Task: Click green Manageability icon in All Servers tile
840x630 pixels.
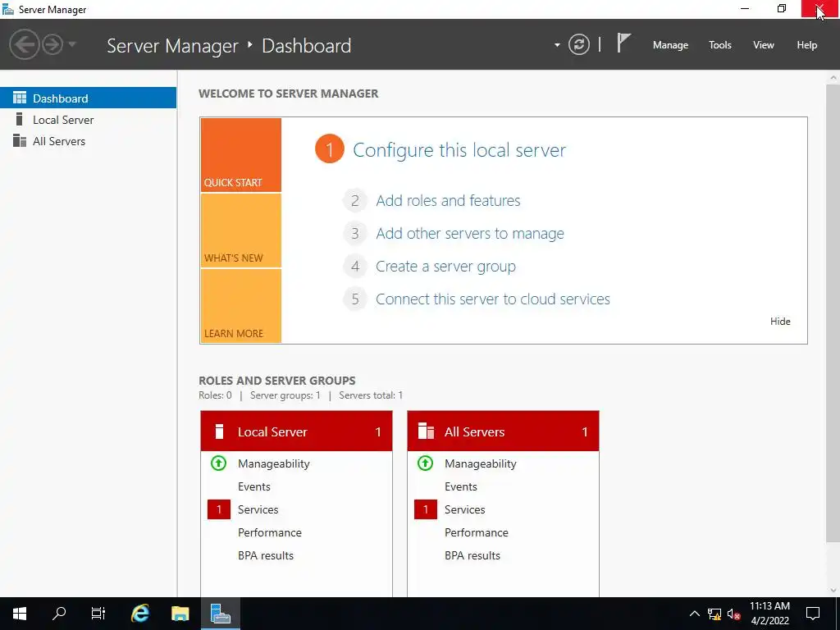Action: (426, 463)
